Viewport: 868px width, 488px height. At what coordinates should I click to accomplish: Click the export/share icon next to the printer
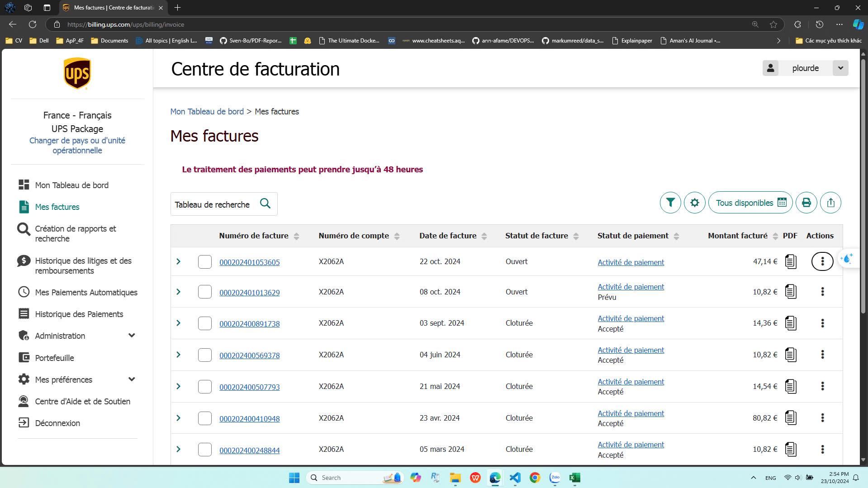click(830, 202)
